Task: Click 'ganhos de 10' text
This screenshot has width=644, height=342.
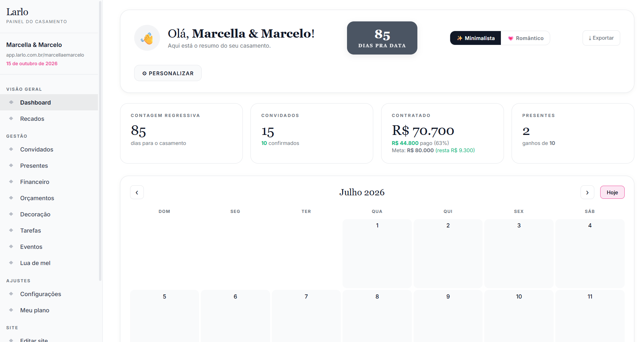Action: coord(538,143)
